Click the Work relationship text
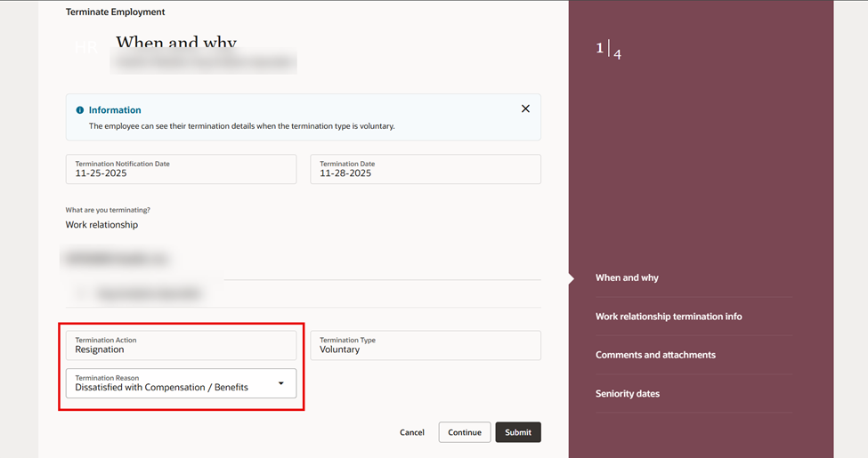 pyautogui.click(x=101, y=225)
